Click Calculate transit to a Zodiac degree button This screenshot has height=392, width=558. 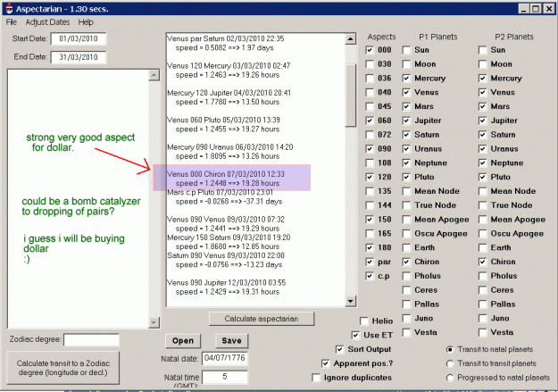[x=63, y=368]
